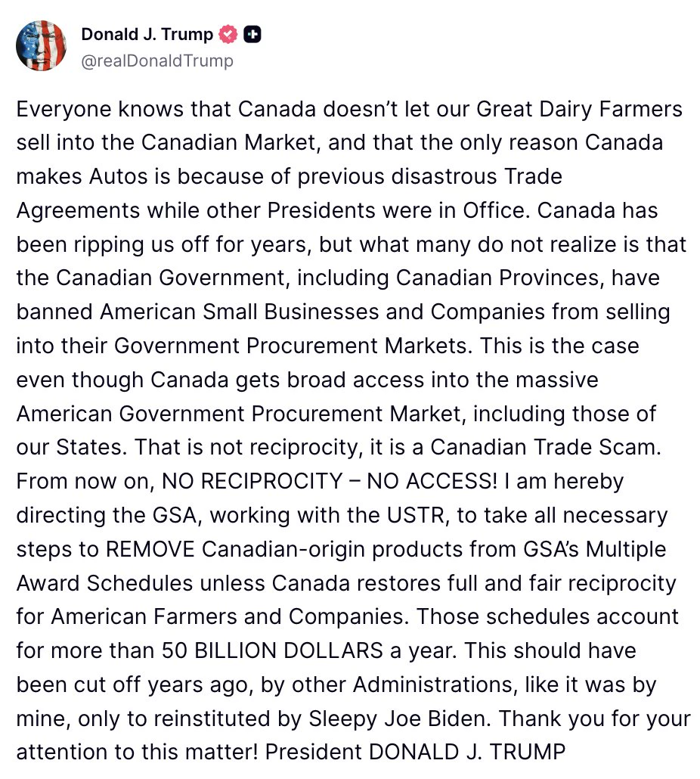Click the words "Canadian Market" in post
This screenshot has width=700, height=779.
pos(228,143)
